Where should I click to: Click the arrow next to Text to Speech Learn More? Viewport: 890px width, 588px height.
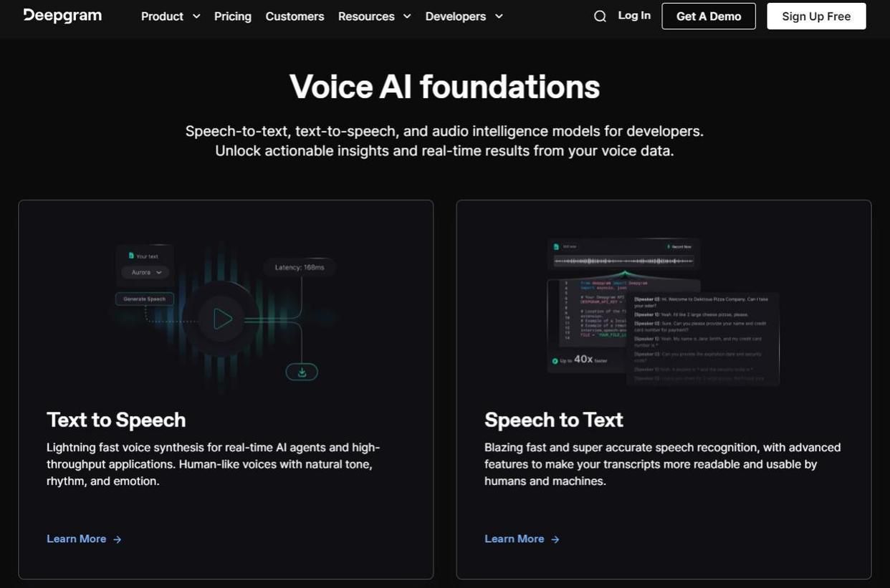tap(118, 539)
